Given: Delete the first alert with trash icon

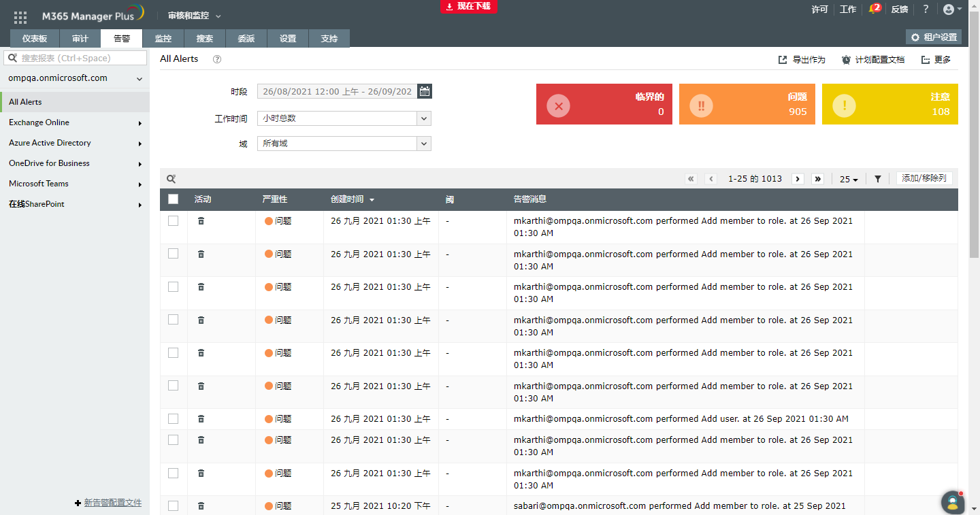Looking at the screenshot, I should tap(201, 221).
